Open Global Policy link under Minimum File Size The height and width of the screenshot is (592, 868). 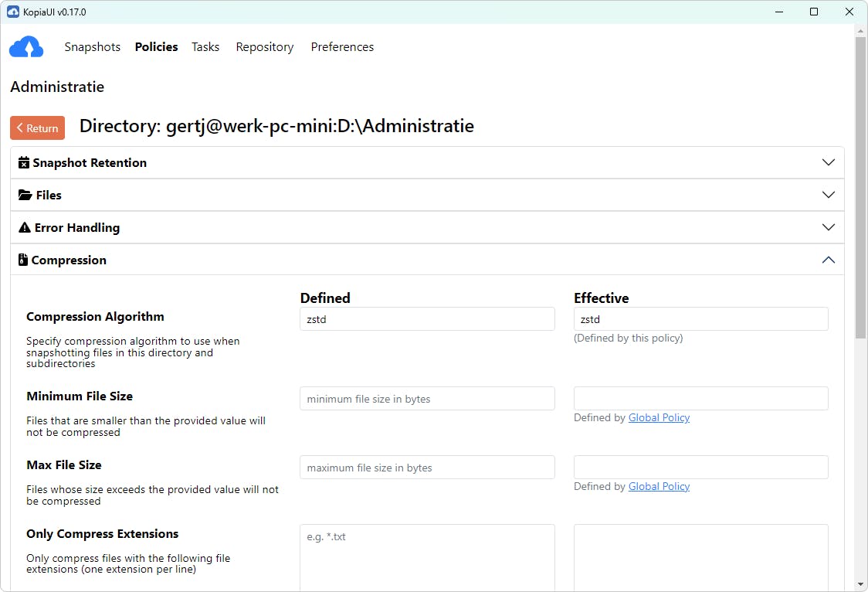(659, 417)
